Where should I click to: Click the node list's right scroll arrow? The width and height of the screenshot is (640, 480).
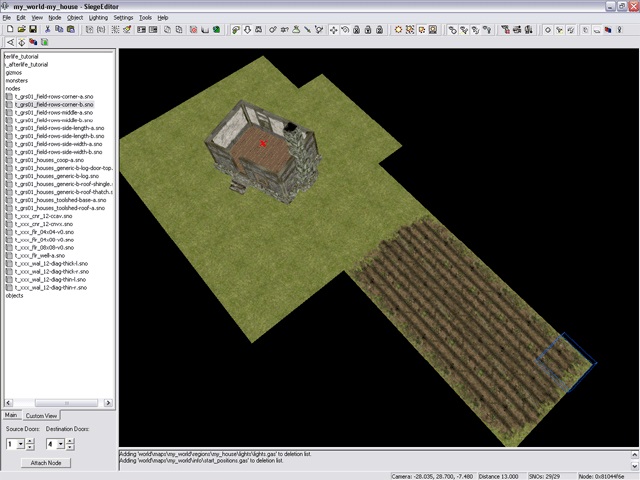[108, 403]
